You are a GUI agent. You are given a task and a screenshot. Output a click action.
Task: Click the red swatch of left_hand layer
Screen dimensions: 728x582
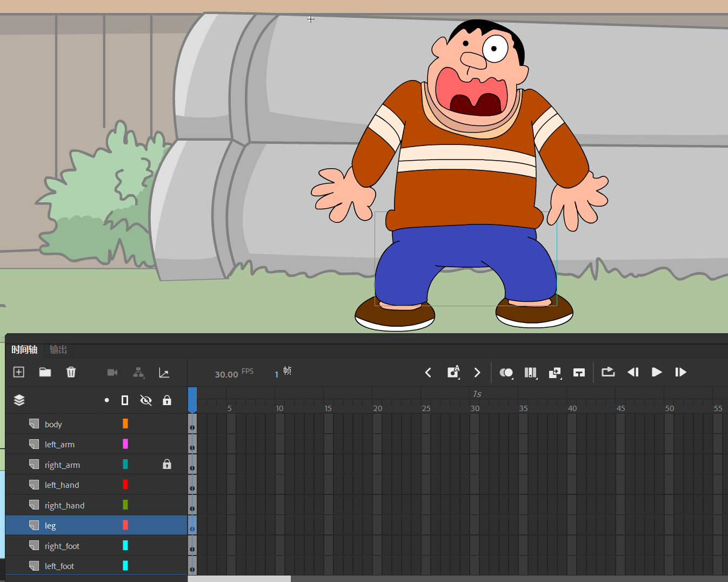(x=125, y=485)
